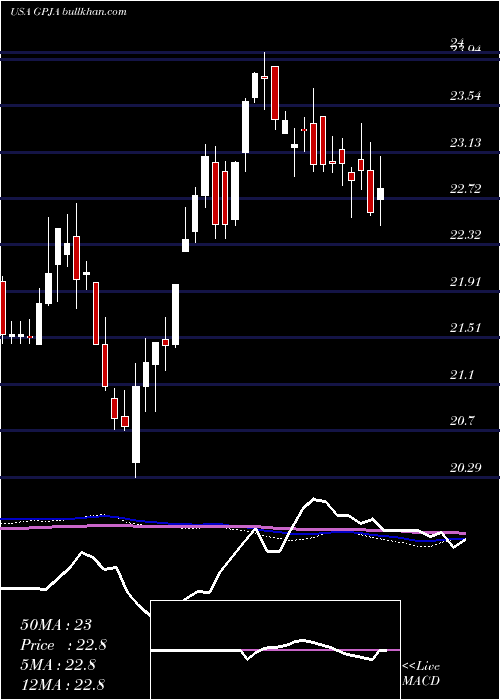Click the 21.51 price axis label
Viewport: 500px width, 700px height.
(x=465, y=328)
